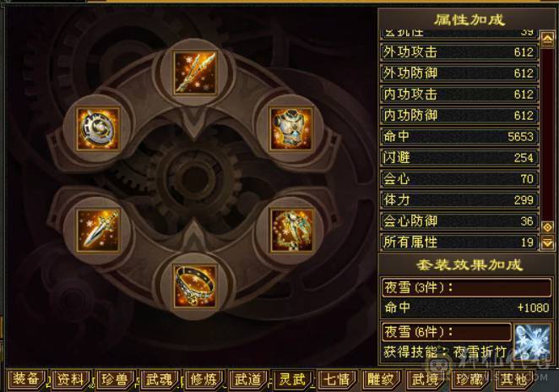Open the 雕纹 tab

coord(381,378)
